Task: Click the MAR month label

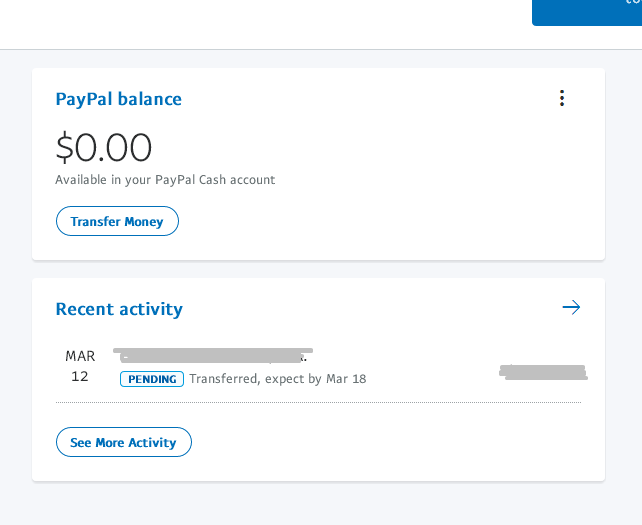Action: point(80,356)
